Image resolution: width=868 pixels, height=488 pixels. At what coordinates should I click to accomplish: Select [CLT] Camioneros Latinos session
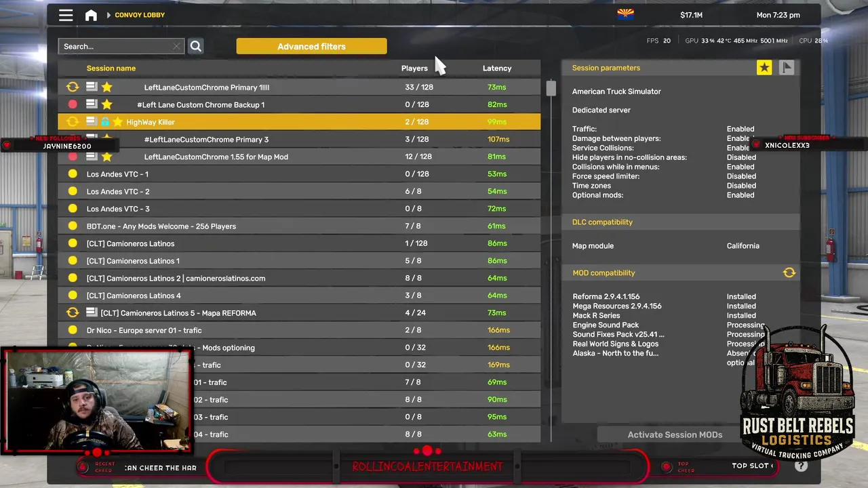pyautogui.click(x=299, y=243)
